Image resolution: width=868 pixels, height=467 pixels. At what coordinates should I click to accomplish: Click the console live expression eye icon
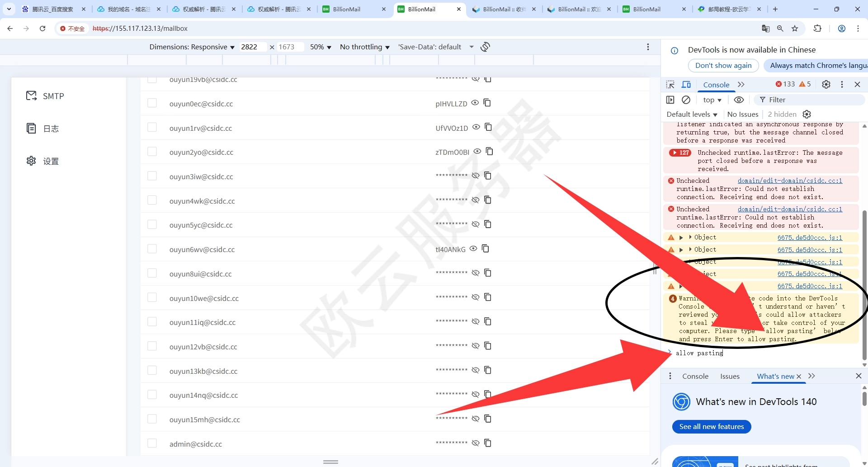click(739, 100)
